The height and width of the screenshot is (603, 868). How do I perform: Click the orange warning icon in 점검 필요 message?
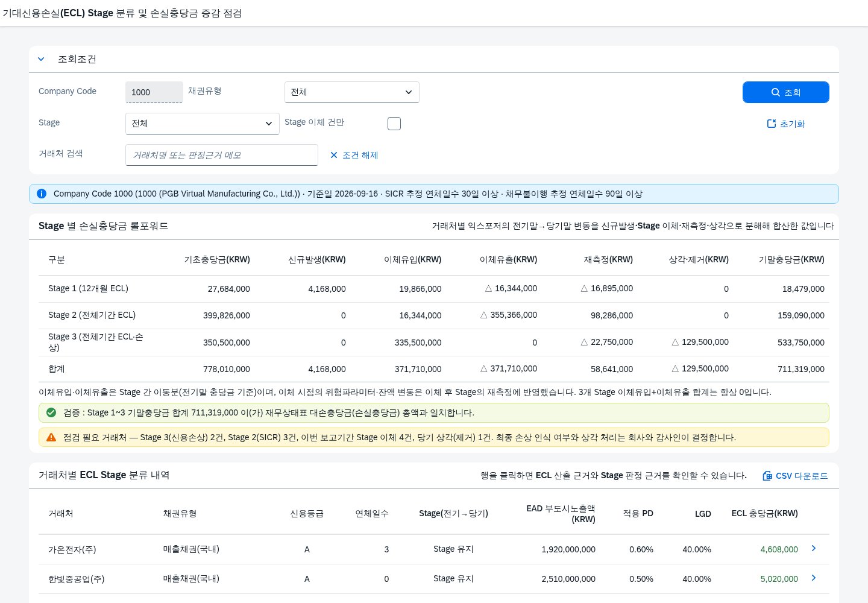[x=51, y=437]
